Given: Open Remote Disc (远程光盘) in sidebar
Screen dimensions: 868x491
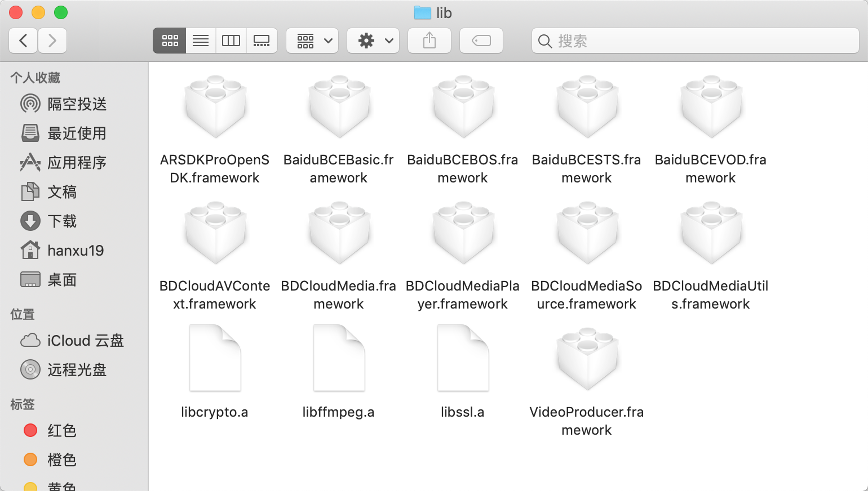Looking at the screenshot, I should tap(73, 370).
